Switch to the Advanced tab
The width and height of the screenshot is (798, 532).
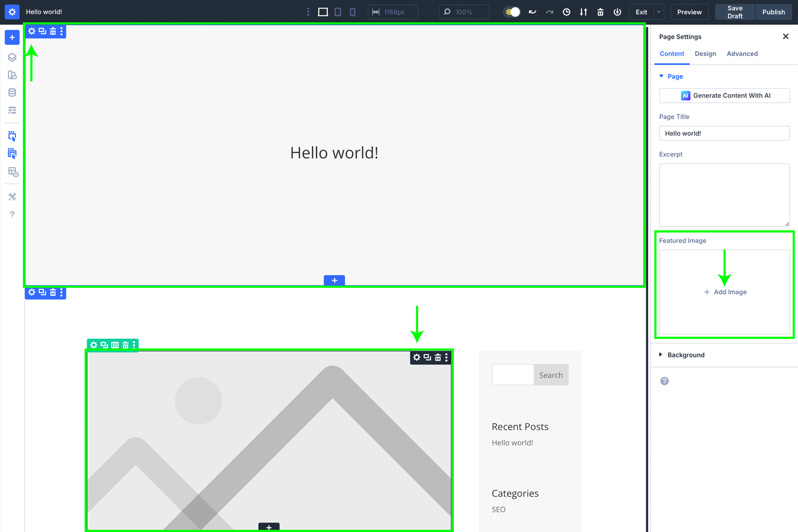click(x=742, y=53)
